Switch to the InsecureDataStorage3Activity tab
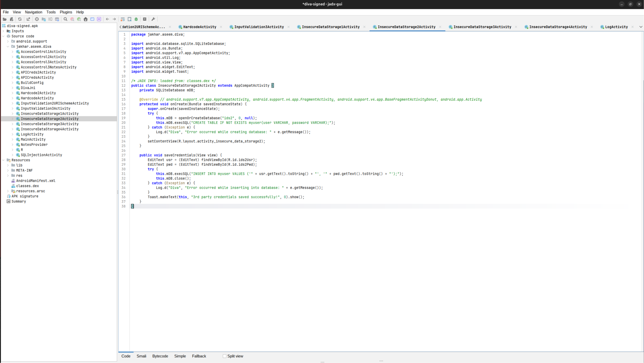The height and width of the screenshot is (363, 644). pyautogui.click(x=482, y=27)
